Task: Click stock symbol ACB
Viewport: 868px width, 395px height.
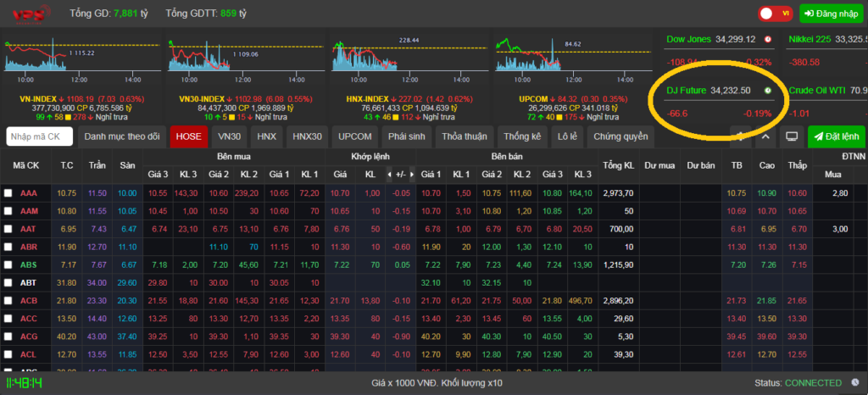Action: point(28,300)
